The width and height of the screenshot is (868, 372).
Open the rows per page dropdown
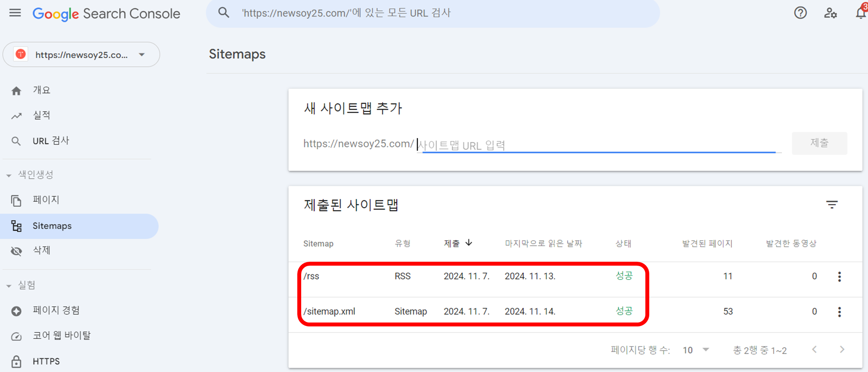[696, 350]
